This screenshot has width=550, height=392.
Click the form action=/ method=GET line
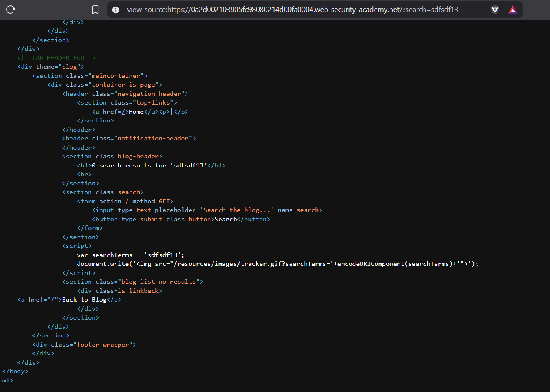click(x=125, y=201)
